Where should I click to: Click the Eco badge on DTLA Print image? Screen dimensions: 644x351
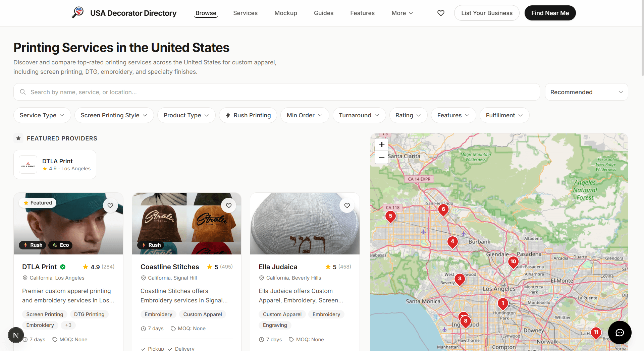[60, 245]
